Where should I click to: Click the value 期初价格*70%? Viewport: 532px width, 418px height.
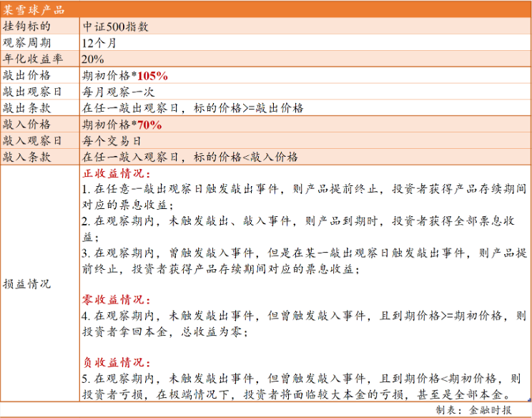122,125
